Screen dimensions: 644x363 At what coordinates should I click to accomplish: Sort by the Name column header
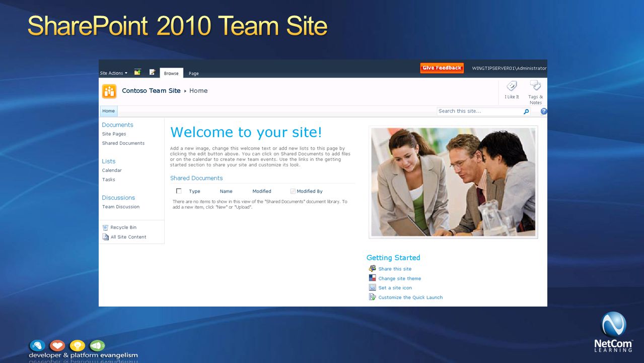coord(226,192)
